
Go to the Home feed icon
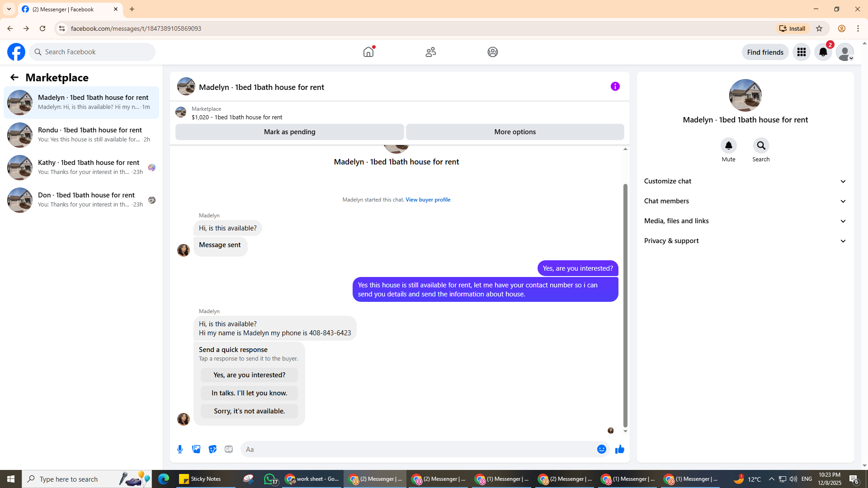click(x=368, y=52)
